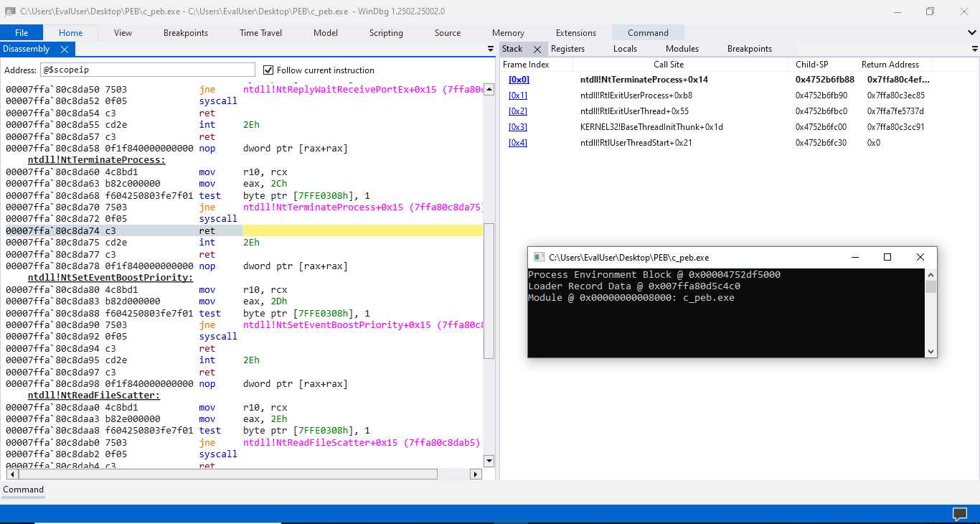Viewport: 980px width, 524px height.
Task: Select the Disassembly panel tab
Action: point(27,49)
